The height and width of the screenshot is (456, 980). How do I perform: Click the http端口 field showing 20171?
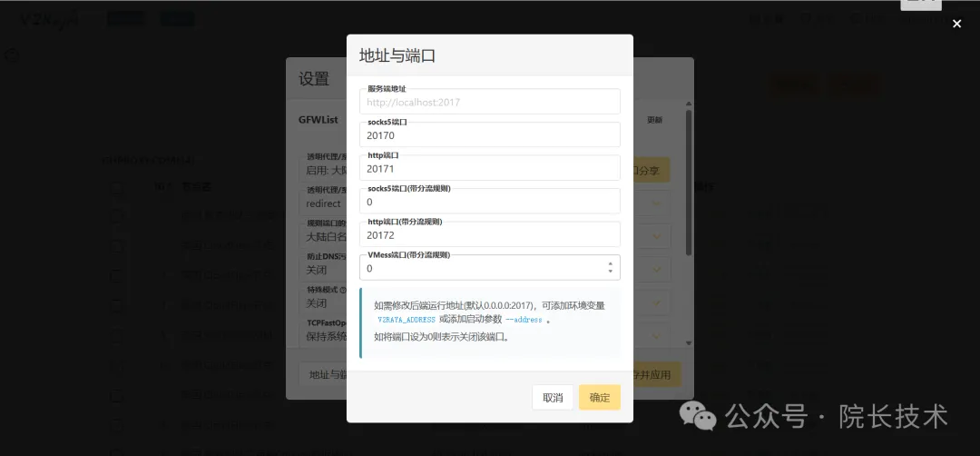coord(490,169)
